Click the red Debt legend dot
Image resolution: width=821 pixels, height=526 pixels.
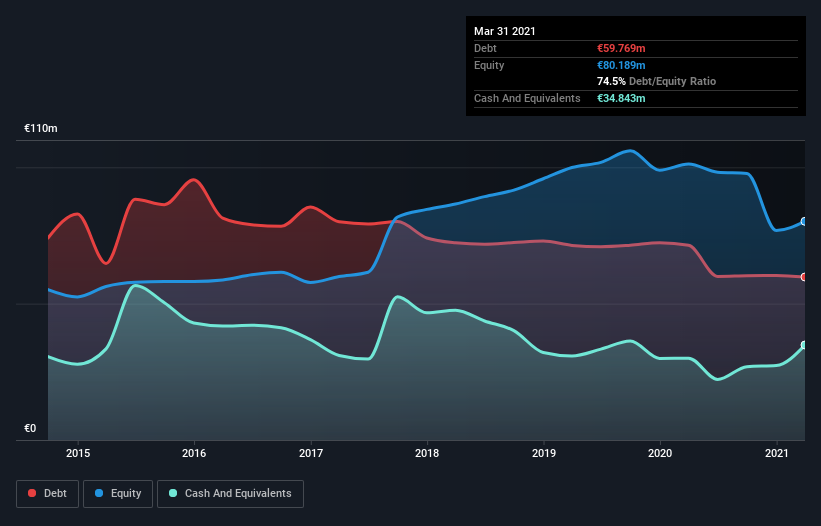(32, 493)
